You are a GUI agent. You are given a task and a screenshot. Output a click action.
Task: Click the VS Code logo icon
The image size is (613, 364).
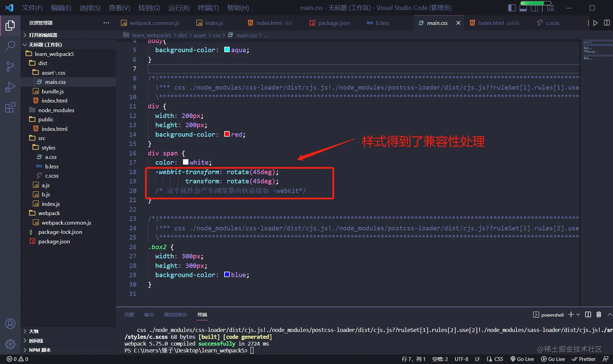pos(9,8)
